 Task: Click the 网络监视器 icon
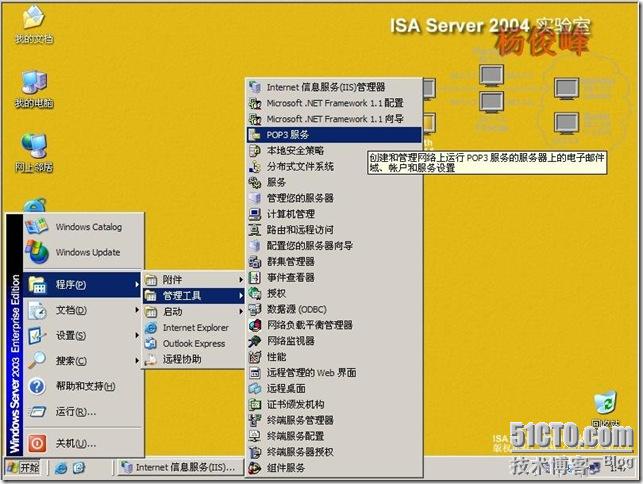click(x=255, y=341)
